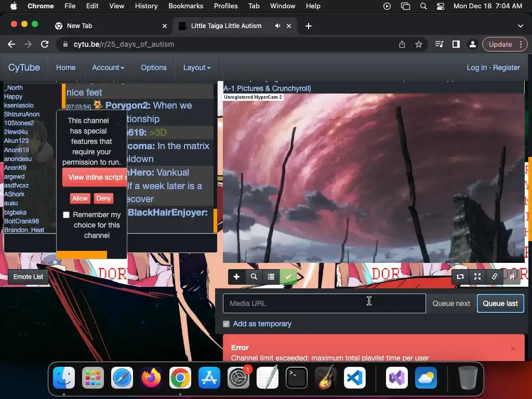The width and height of the screenshot is (532, 399).
Task: Open the History menu in the menu bar
Action: 146,6
